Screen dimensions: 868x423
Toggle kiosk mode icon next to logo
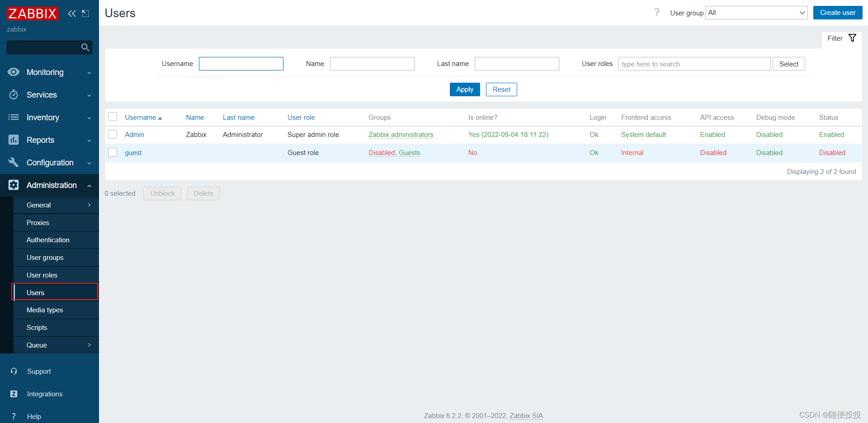[x=85, y=14]
